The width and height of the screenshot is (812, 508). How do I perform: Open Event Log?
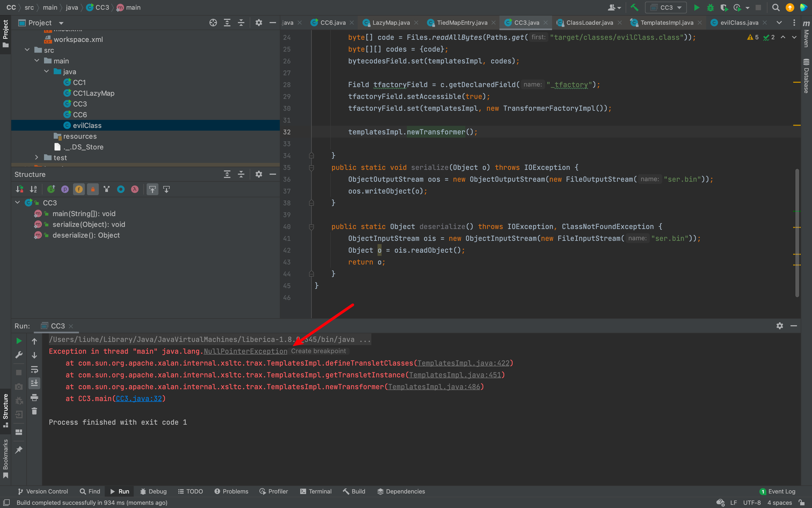pyautogui.click(x=777, y=491)
